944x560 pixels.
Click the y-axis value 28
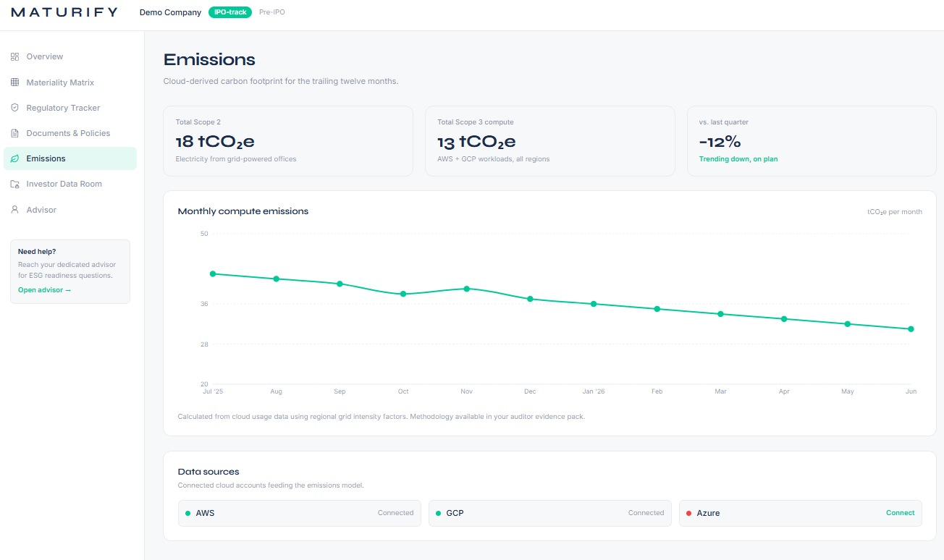pos(204,344)
